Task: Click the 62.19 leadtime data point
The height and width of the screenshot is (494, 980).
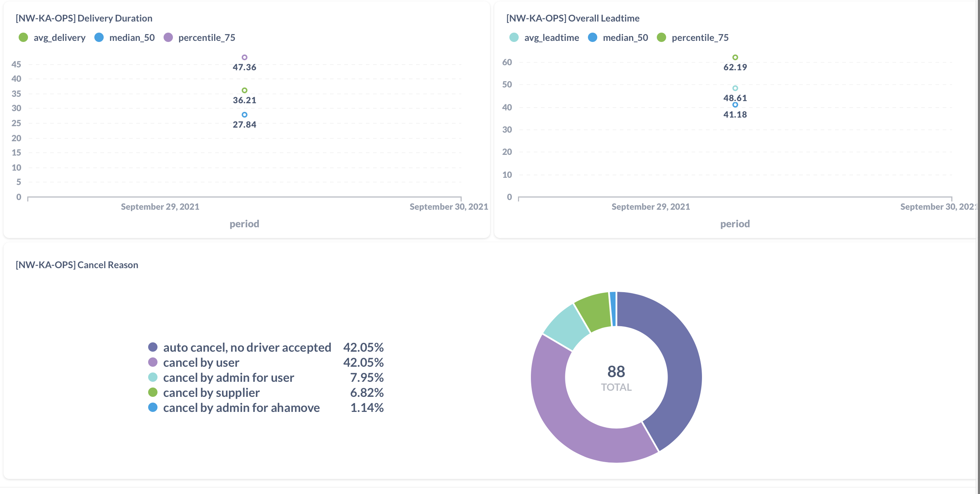Action: pyautogui.click(x=735, y=57)
